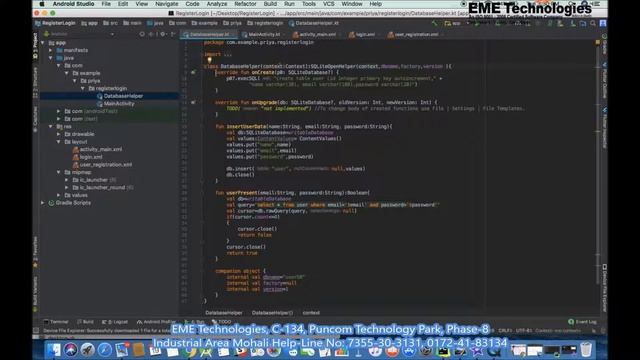Screen dimensions: 640x360
Task: Open the Build menu
Action: click(x=270, y=4)
